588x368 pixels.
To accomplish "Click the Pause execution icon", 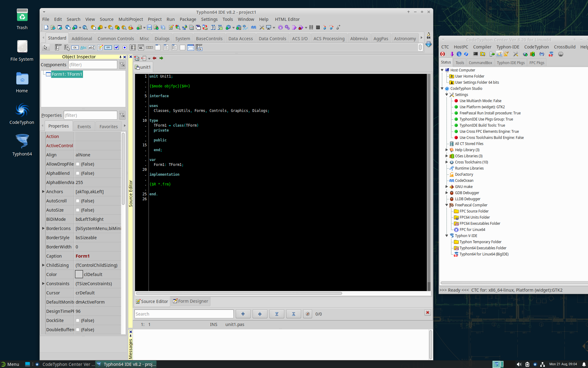I will coord(311,28).
